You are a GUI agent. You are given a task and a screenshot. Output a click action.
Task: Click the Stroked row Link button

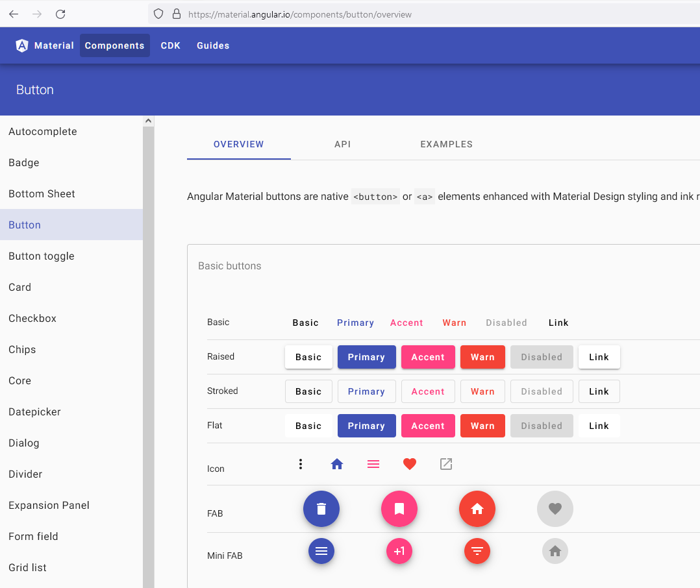pyautogui.click(x=599, y=391)
